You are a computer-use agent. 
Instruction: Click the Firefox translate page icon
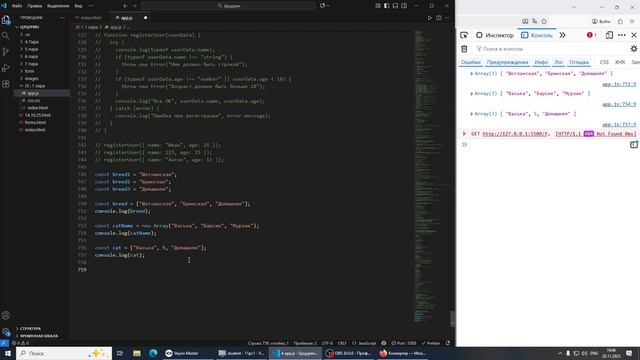534,21
